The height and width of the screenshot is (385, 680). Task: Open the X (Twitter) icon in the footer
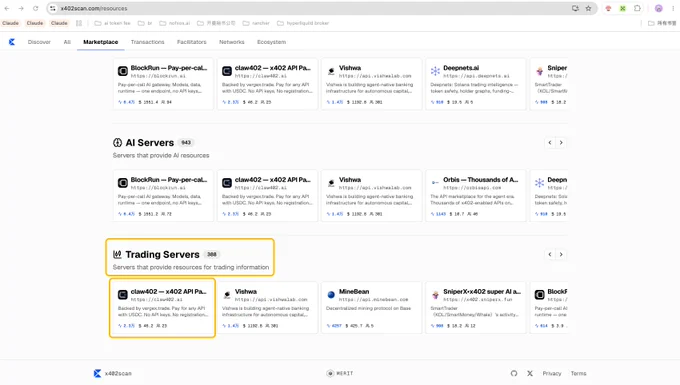[x=530, y=373]
